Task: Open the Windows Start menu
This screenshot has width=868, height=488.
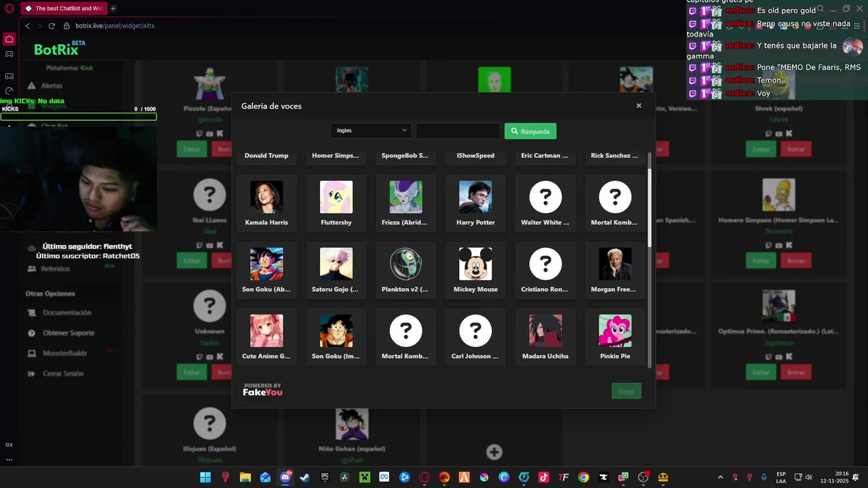Action: pos(205,477)
